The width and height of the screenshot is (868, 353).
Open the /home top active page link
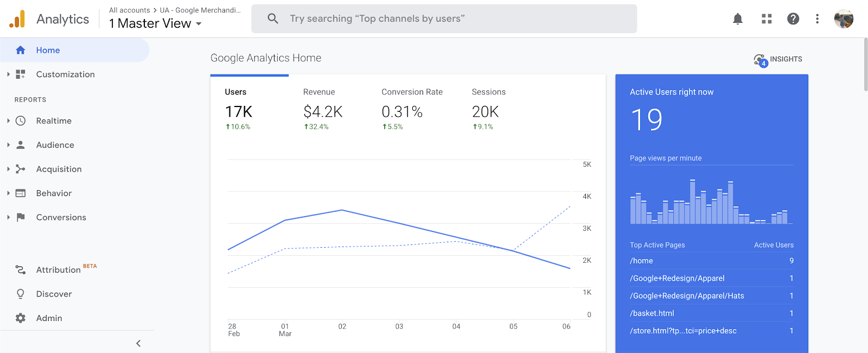pyautogui.click(x=641, y=261)
